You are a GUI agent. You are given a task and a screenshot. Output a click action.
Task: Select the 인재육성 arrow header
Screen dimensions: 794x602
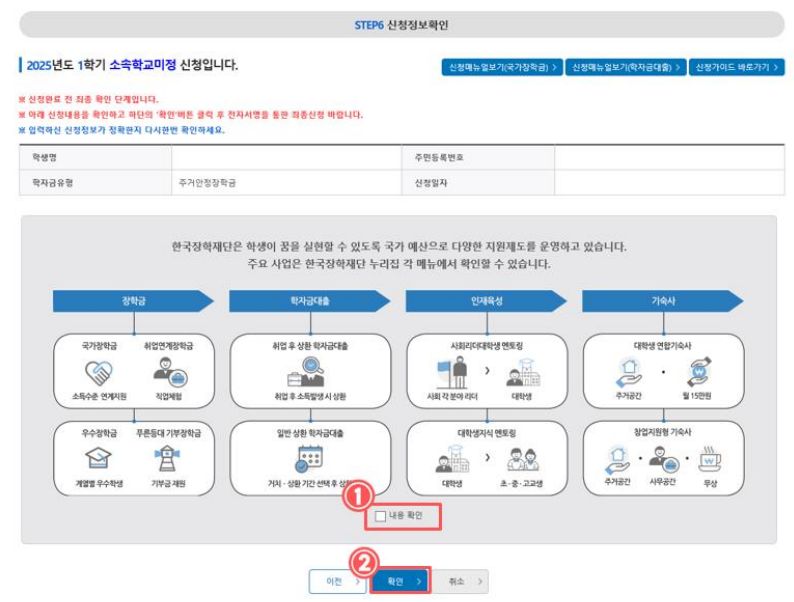pos(487,301)
